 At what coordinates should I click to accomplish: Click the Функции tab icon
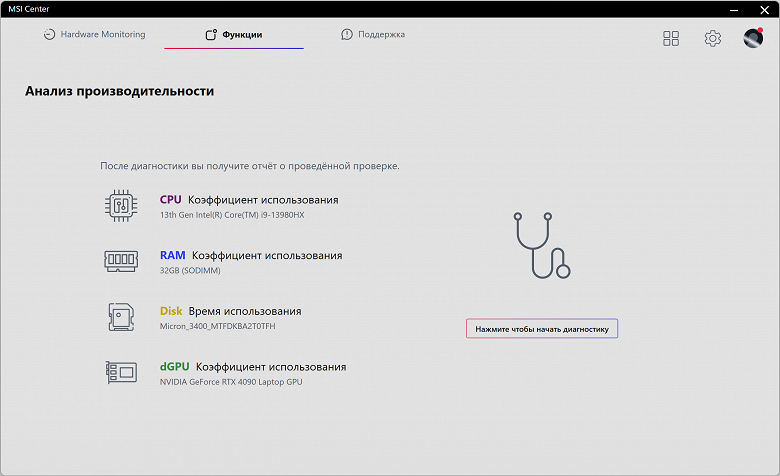coord(211,34)
